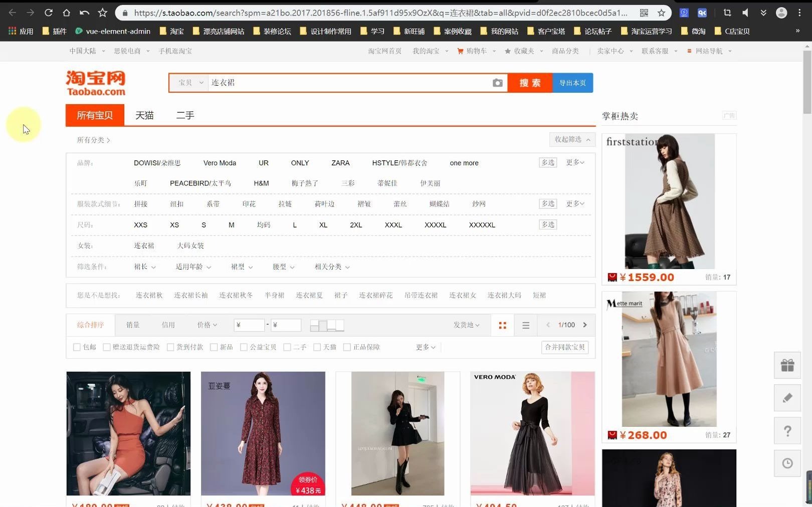Open QR code icon in address bar
This screenshot has width=812, height=507.
tap(644, 13)
